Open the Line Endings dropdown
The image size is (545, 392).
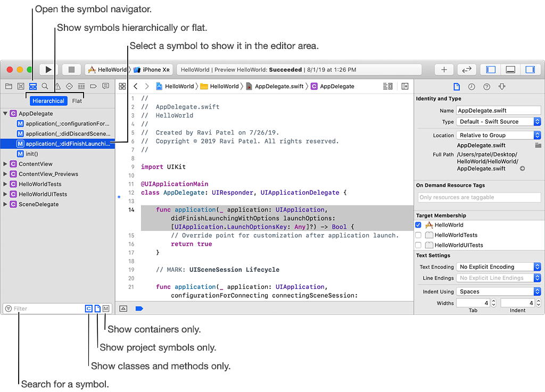498,278
